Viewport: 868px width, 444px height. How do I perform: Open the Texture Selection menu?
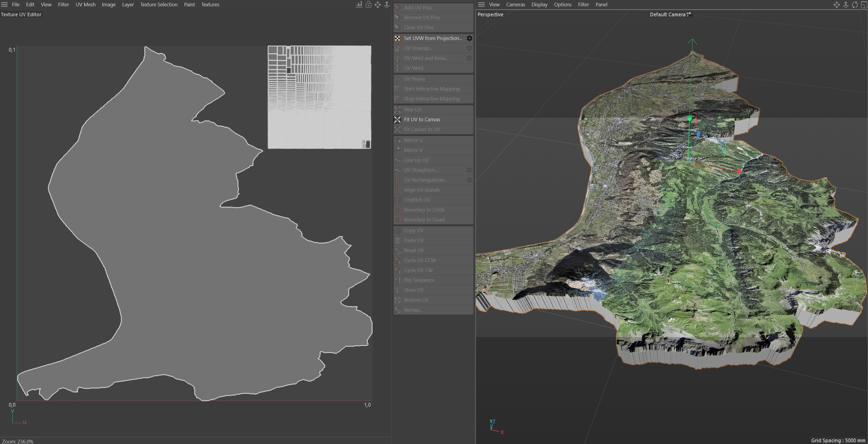click(x=159, y=5)
